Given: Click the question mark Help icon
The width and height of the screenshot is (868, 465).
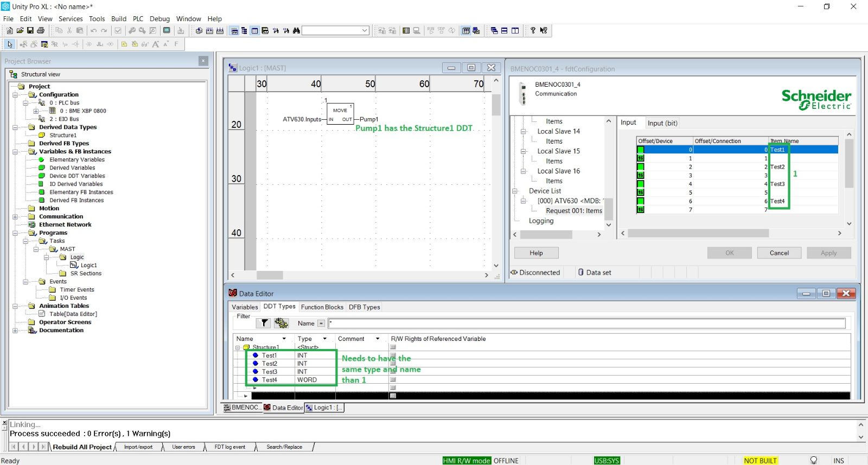Looking at the screenshot, I should click(x=533, y=31).
